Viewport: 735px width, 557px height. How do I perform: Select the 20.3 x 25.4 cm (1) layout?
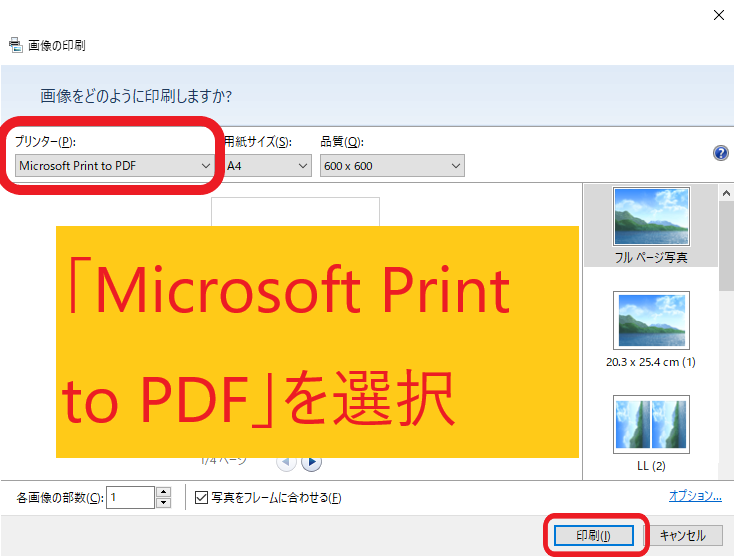(x=651, y=320)
